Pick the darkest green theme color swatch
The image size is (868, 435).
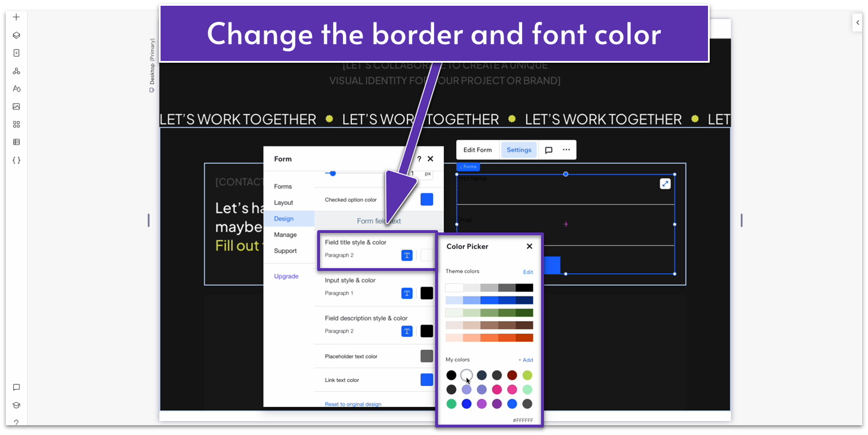[524, 313]
